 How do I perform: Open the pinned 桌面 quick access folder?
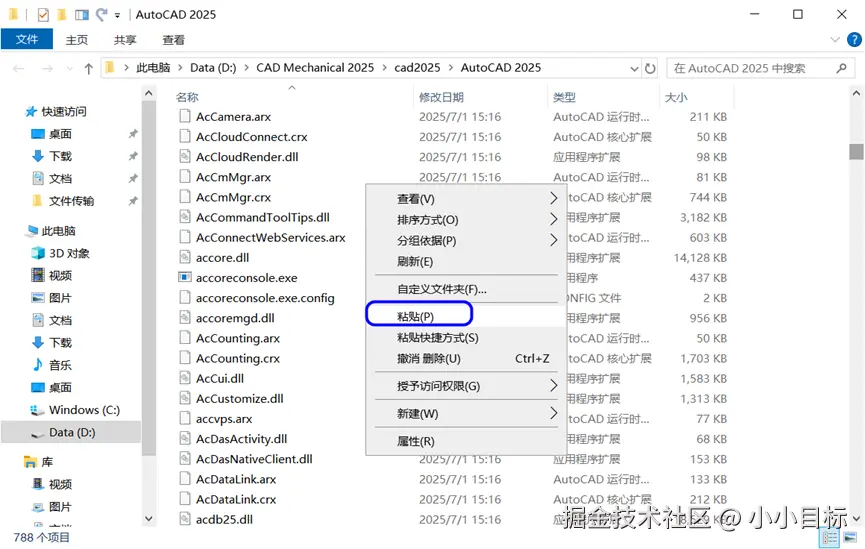60,134
